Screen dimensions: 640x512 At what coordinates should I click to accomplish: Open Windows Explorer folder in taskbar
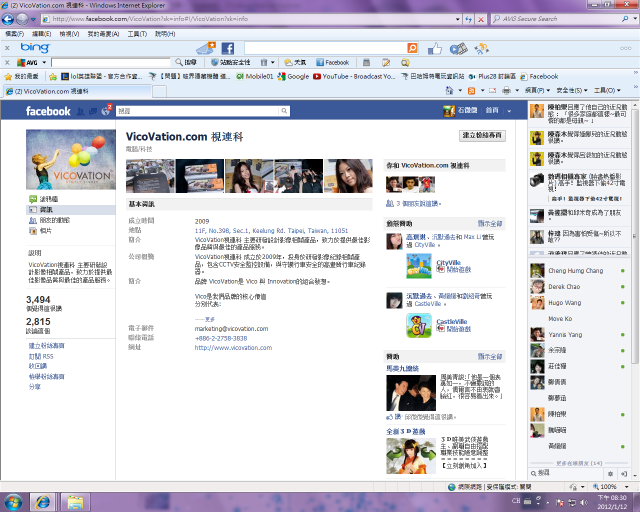point(76,502)
